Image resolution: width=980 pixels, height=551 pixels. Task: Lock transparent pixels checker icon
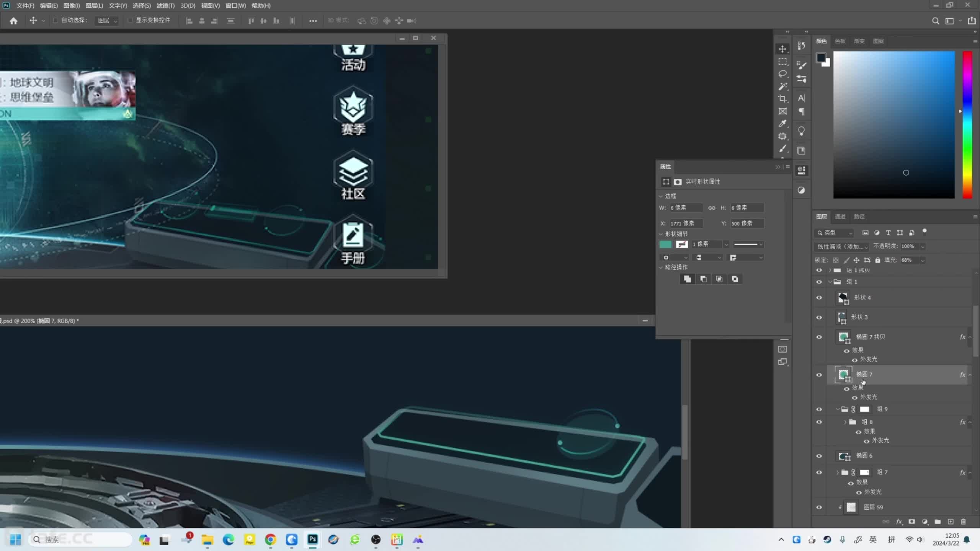click(836, 260)
